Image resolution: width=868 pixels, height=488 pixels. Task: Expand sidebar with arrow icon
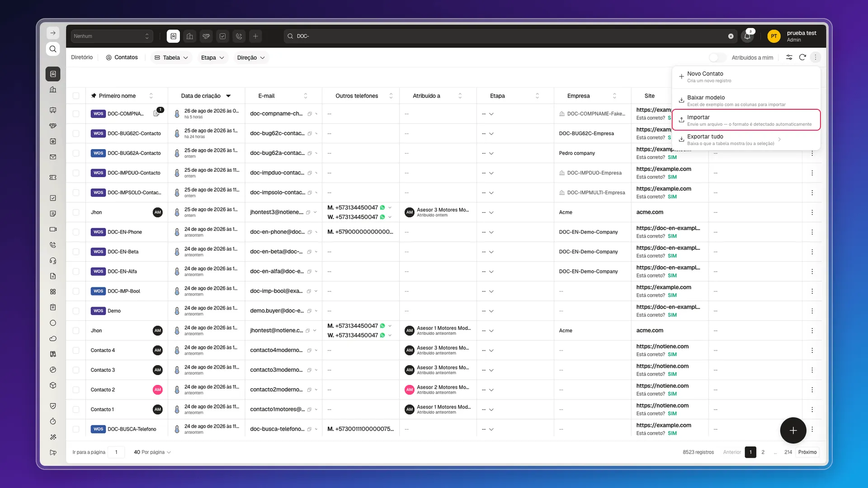(53, 33)
